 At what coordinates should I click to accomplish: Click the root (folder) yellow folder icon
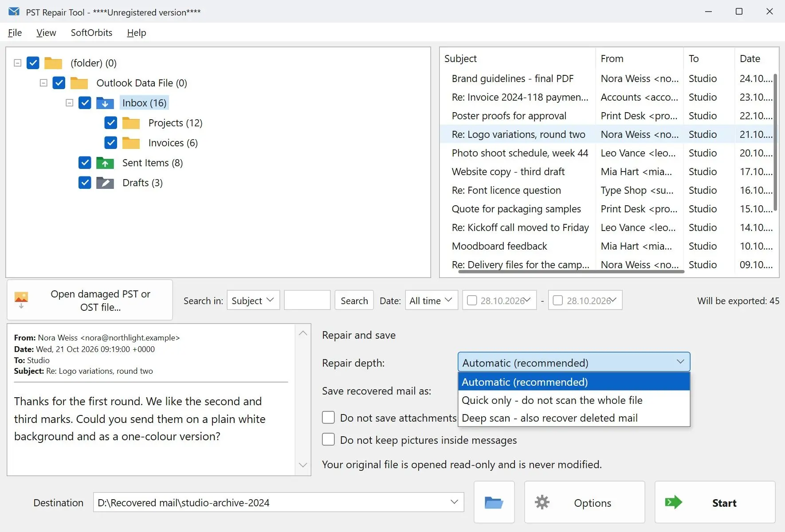pyautogui.click(x=53, y=63)
